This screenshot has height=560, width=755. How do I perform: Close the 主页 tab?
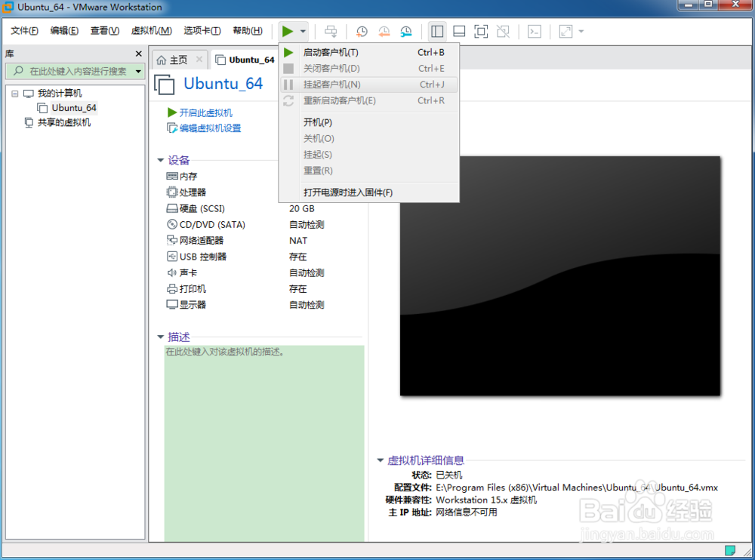(x=199, y=59)
